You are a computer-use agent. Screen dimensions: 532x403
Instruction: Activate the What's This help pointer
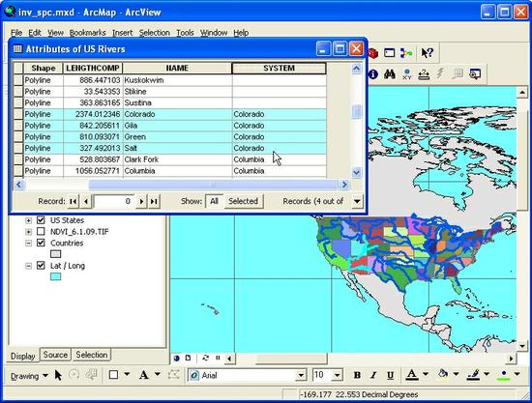(x=427, y=53)
